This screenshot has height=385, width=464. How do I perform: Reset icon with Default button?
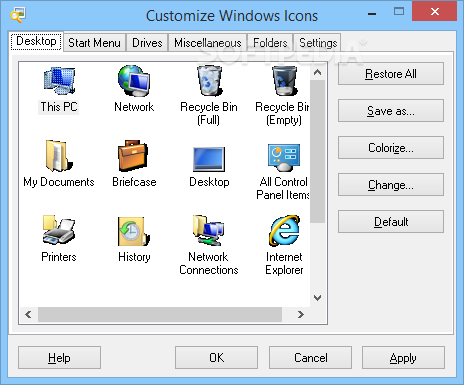coord(391,222)
